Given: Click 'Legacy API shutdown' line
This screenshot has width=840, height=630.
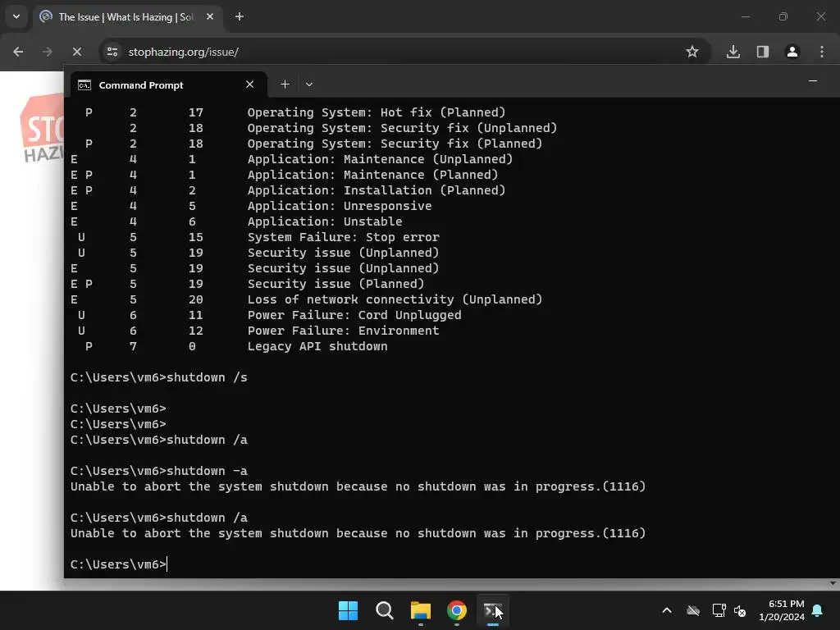Looking at the screenshot, I should coord(317,346).
